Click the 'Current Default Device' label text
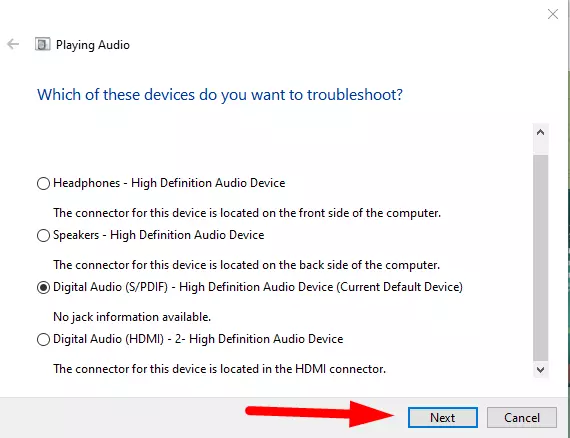The height and width of the screenshot is (438, 570). point(399,287)
